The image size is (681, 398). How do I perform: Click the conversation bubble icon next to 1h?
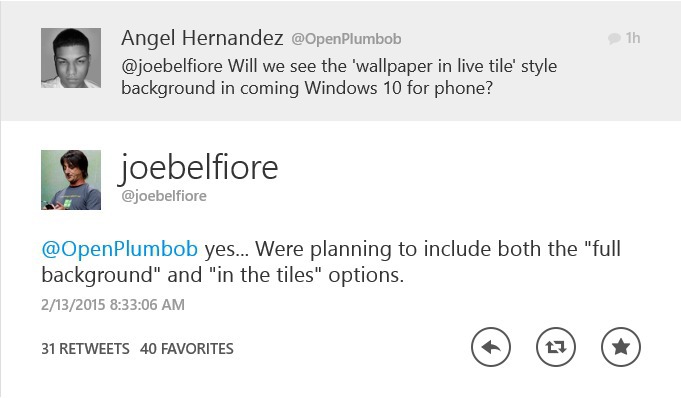pyautogui.click(x=614, y=39)
